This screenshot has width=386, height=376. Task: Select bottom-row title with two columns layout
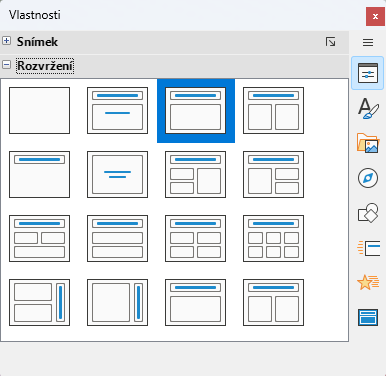273,302
